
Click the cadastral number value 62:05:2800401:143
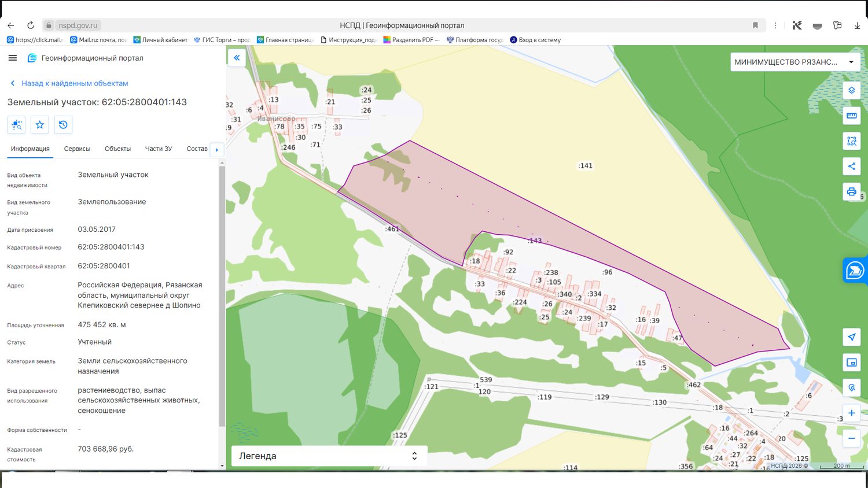click(111, 247)
